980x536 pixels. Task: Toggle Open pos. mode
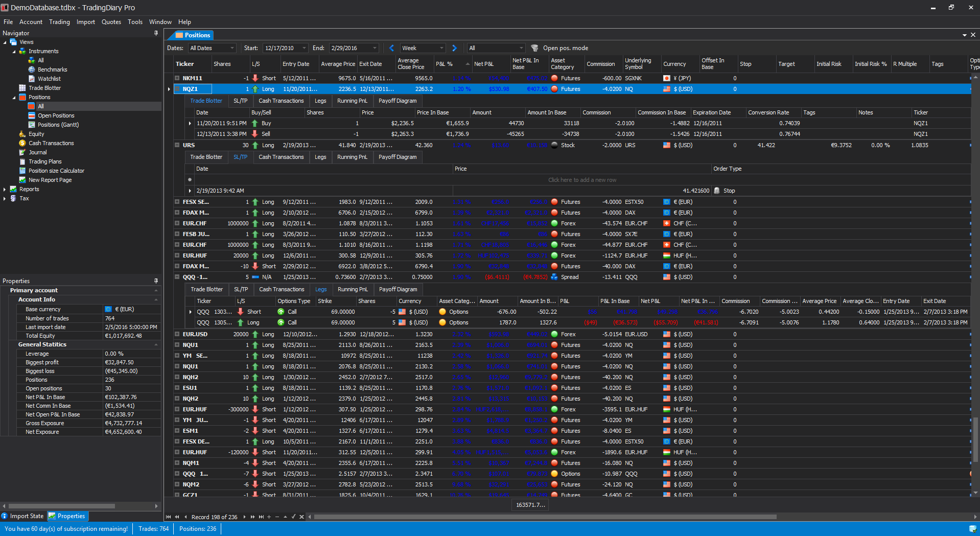click(565, 48)
